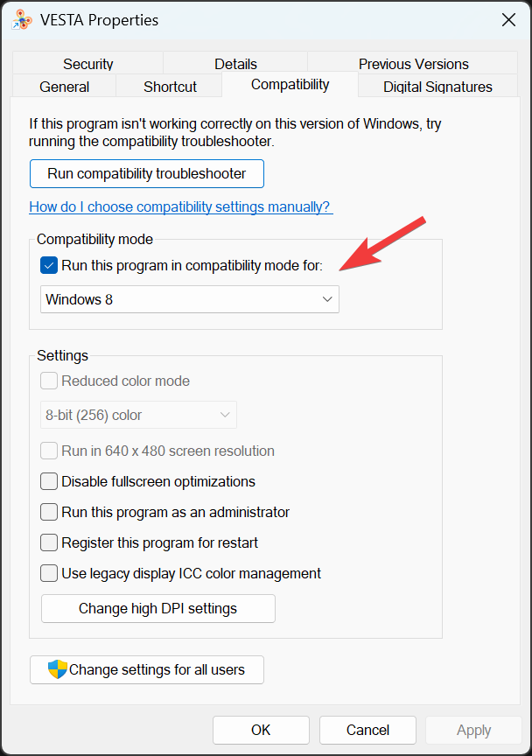Check Run in 640 x 480 screen resolution

coord(49,451)
